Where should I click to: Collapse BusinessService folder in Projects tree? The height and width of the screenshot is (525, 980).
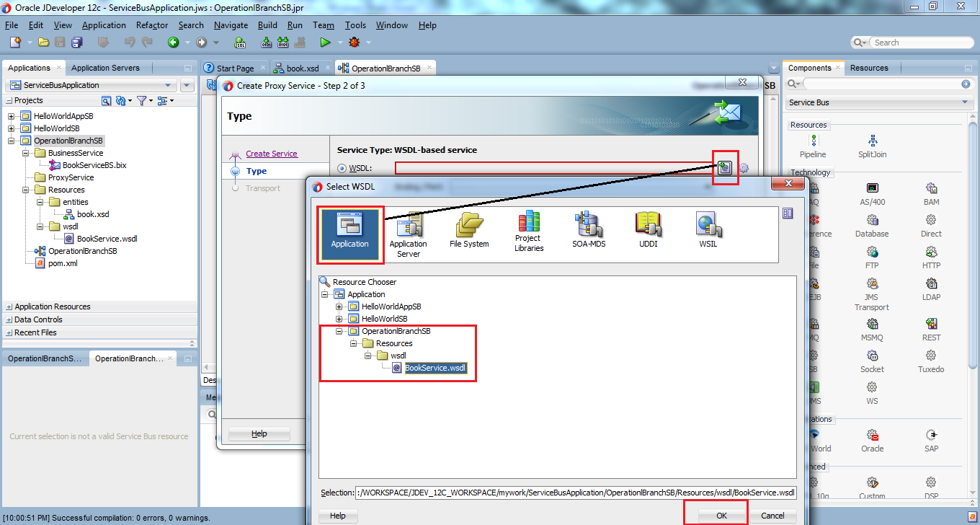coord(25,153)
